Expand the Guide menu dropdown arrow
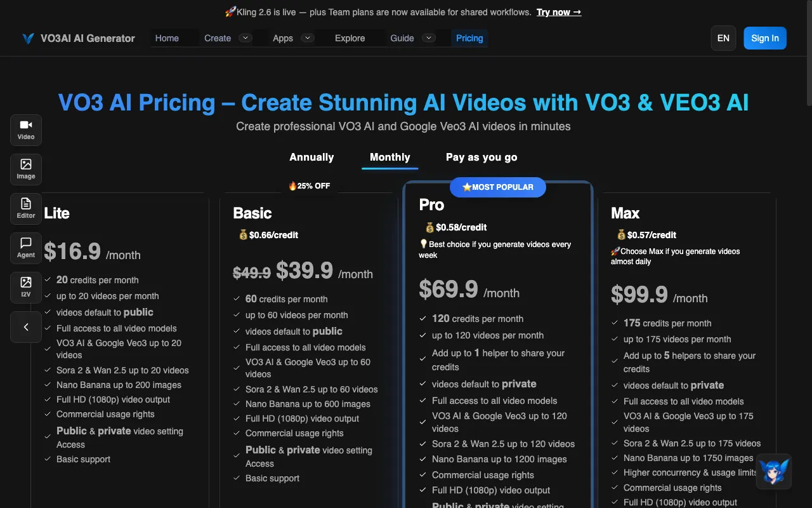The image size is (812, 508). 429,38
